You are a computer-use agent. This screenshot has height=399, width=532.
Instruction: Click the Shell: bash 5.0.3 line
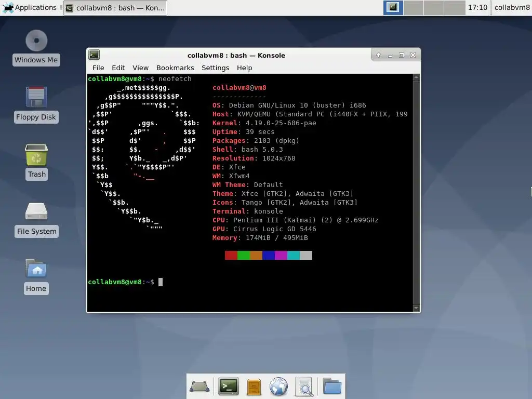coord(247,150)
